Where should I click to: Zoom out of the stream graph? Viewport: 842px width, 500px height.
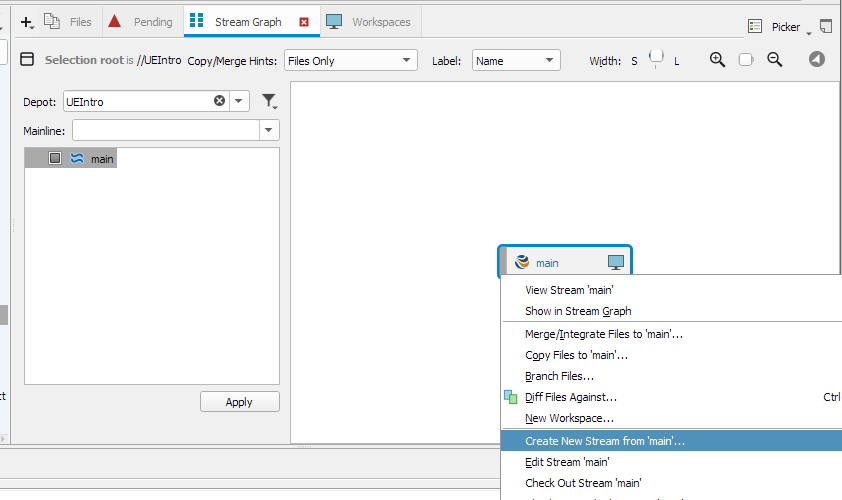click(x=774, y=59)
